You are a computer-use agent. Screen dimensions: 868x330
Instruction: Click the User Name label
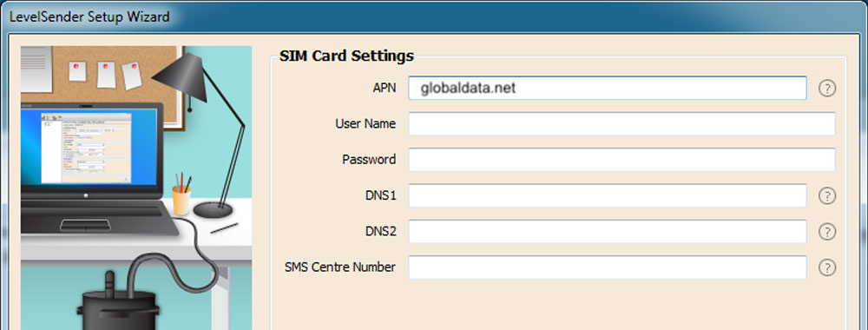point(365,124)
